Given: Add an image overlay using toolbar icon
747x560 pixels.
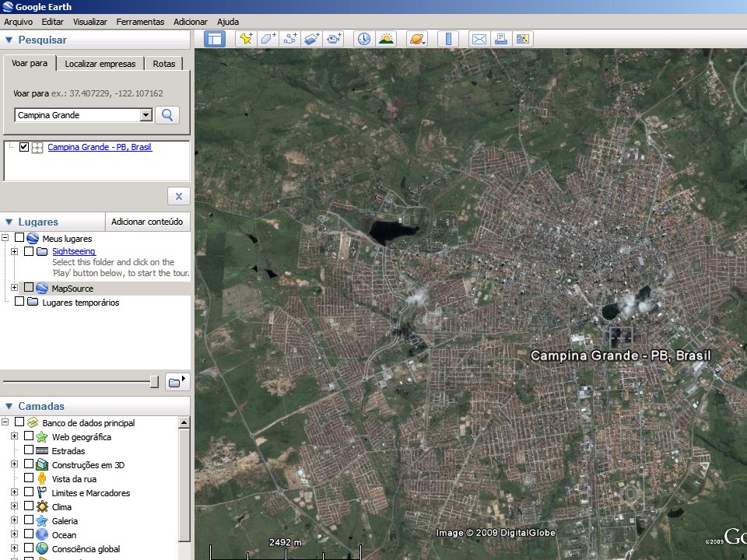Looking at the screenshot, I should [312, 39].
